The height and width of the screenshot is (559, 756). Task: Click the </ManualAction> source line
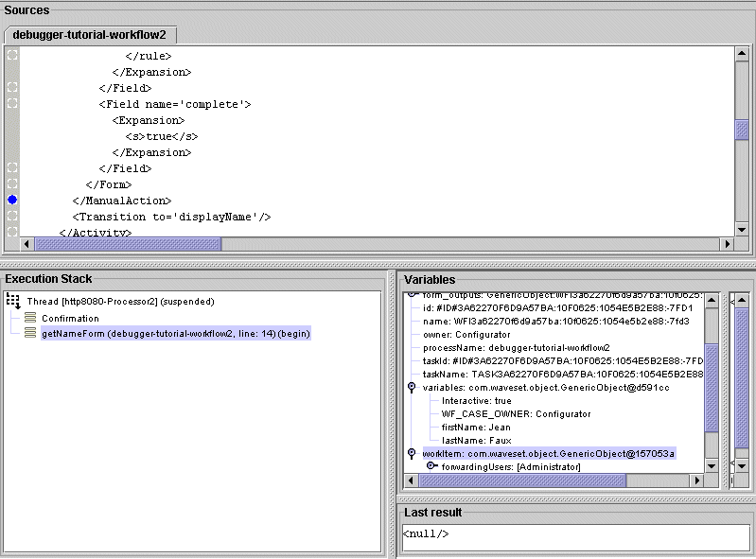pos(122,201)
